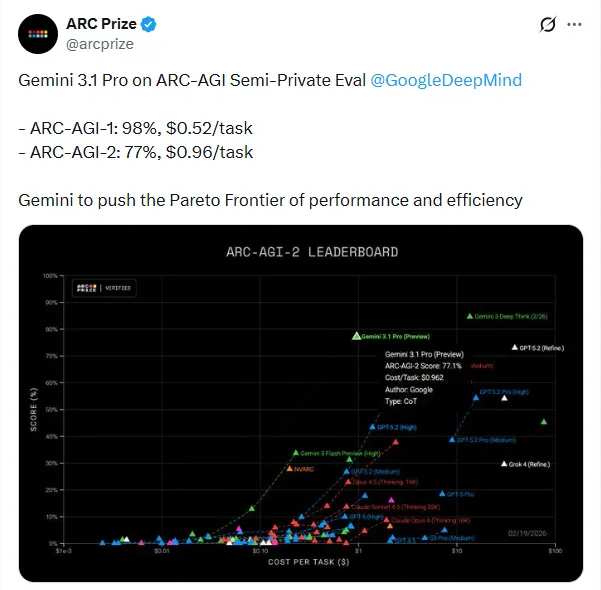The height and width of the screenshot is (590, 601).
Task: Click the NVARC orange triangle marker
Action: pyautogui.click(x=290, y=468)
